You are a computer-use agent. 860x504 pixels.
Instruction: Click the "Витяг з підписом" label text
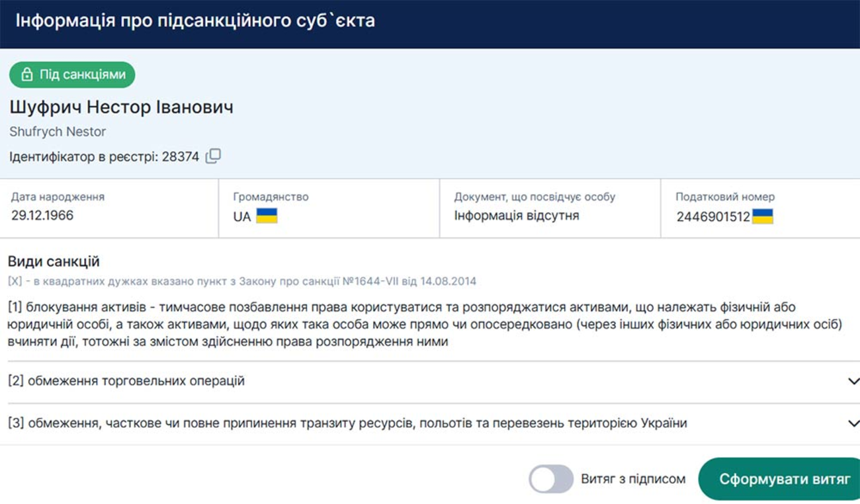point(633,479)
